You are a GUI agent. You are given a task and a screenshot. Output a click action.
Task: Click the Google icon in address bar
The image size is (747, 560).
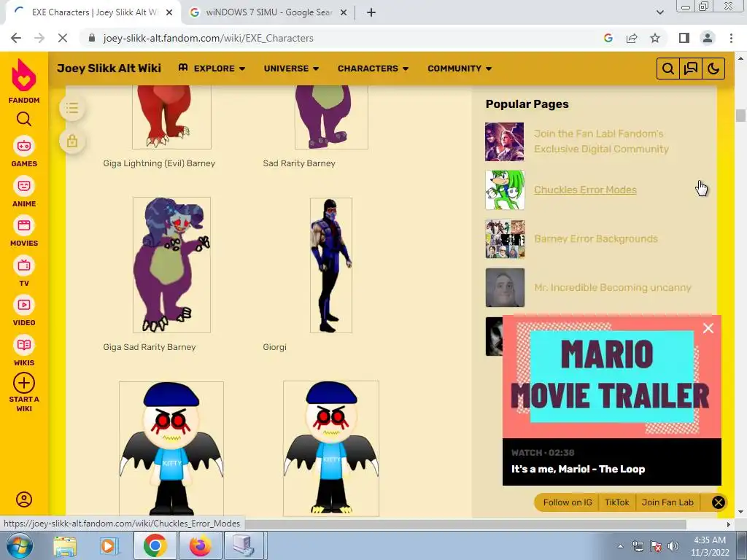point(608,38)
